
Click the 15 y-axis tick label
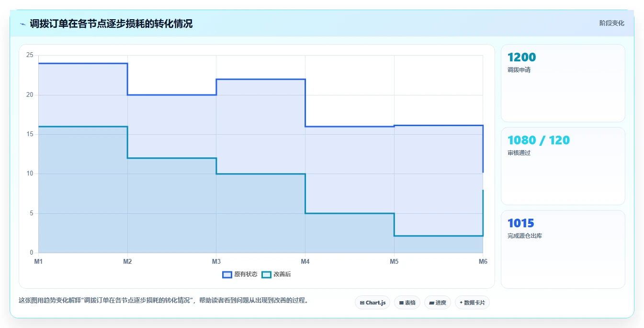[x=30, y=134]
